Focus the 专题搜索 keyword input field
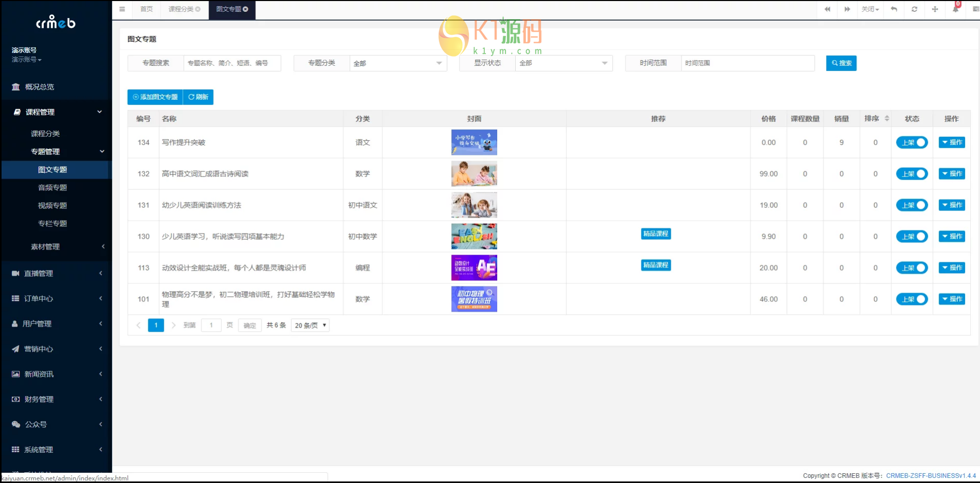980x483 pixels. tap(232, 63)
